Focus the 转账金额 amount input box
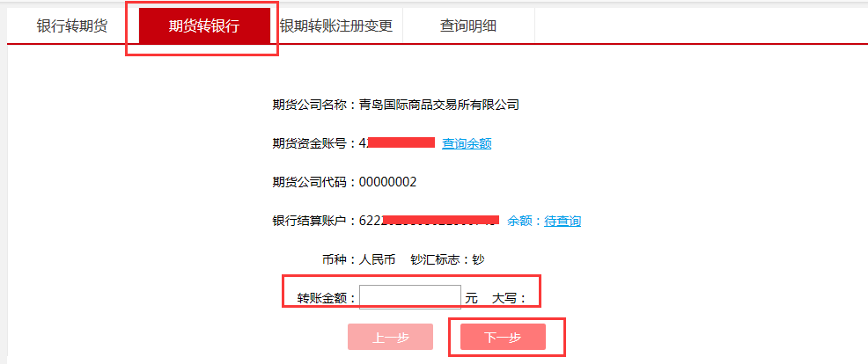The width and height of the screenshot is (868, 364). click(410, 297)
